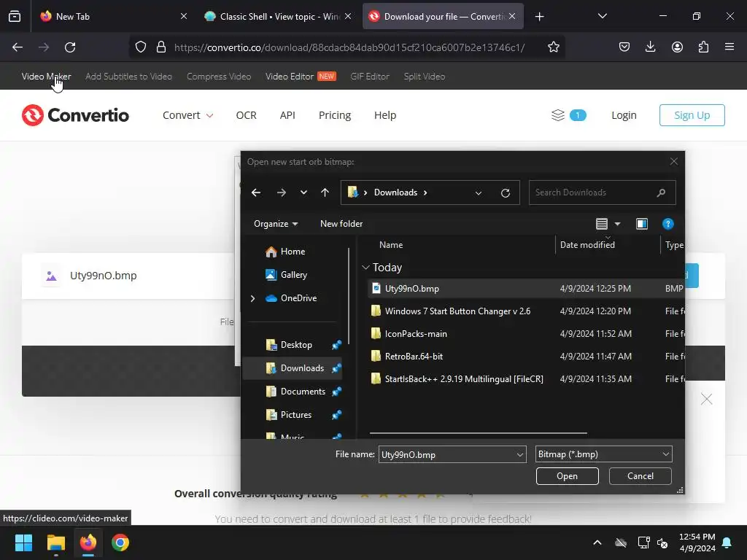
Task: Open the Compress Video link
Action: coord(219,76)
